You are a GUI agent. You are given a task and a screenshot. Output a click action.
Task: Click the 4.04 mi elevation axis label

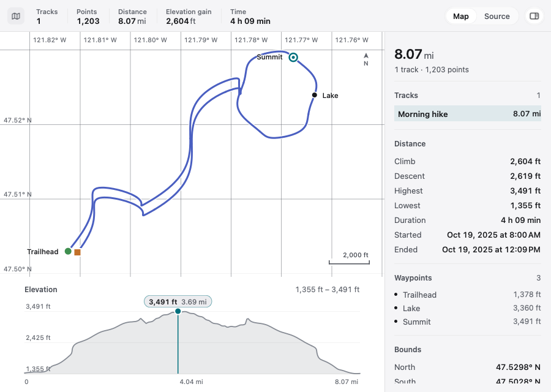point(191,382)
